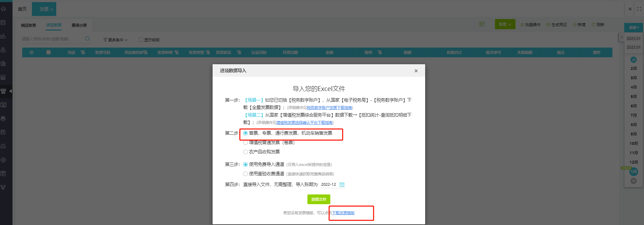Image resolution: width=644 pixels, height=225 pixels.
Task: Select 9月 in month list
Action: [x=634, y=134]
